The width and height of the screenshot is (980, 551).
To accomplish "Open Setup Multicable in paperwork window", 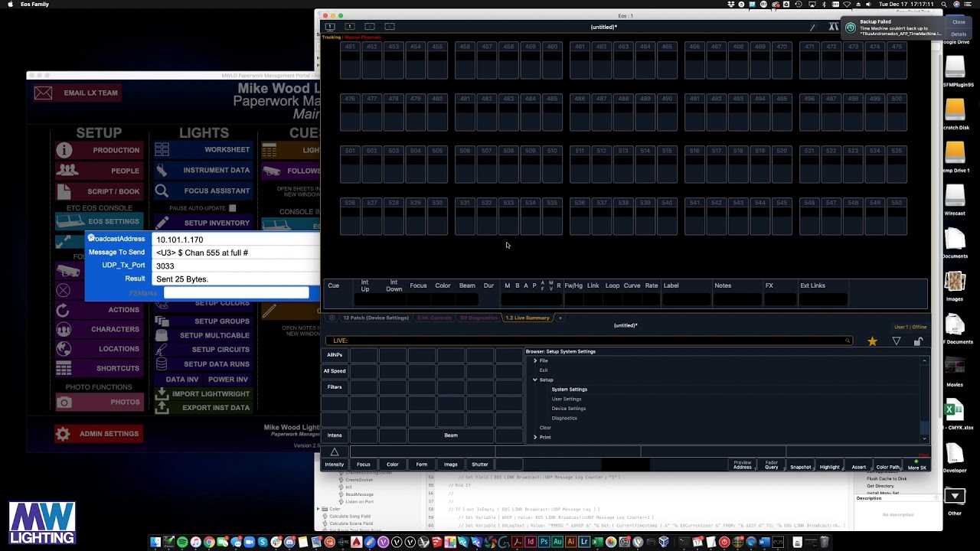I will coord(202,335).
